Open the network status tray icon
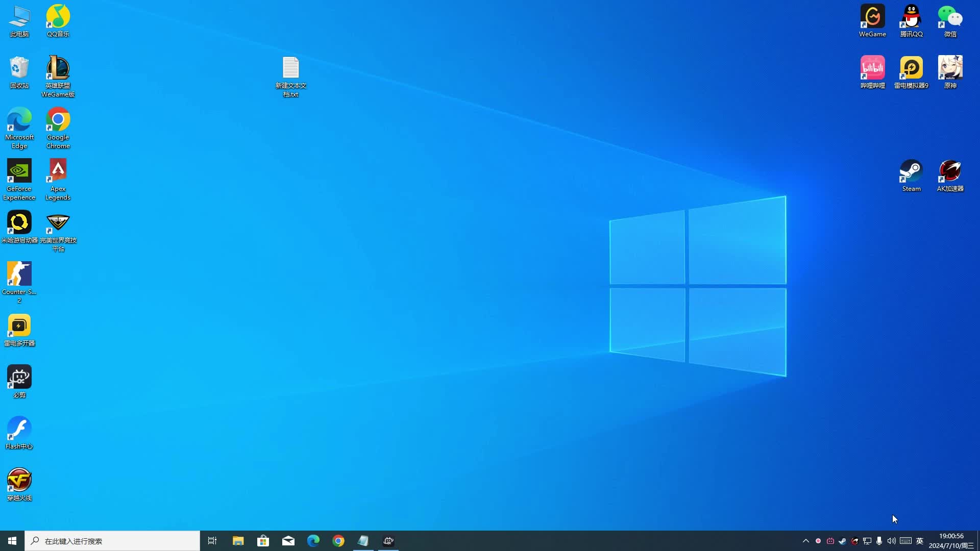980x551 pixels. 867,541
